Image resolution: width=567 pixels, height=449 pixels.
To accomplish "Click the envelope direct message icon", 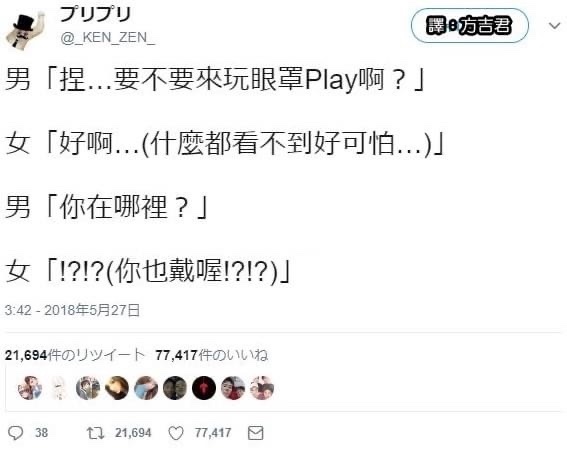I will coord(256,433).
